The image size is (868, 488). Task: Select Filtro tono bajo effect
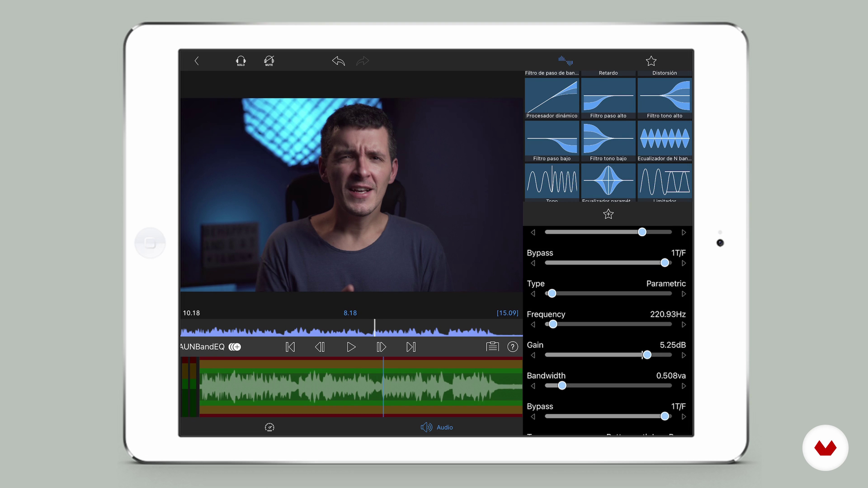pyautogui.click(x=608, y=141)
